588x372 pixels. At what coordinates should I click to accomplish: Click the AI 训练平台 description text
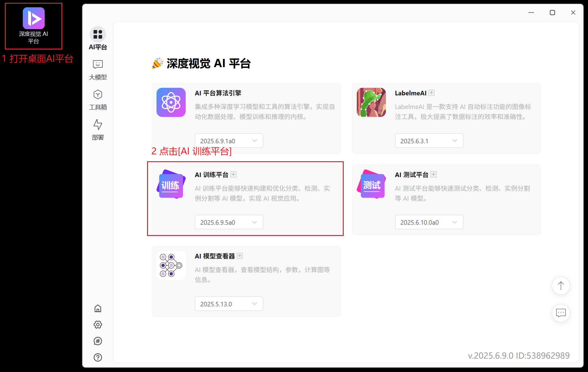tap(262, 193)
